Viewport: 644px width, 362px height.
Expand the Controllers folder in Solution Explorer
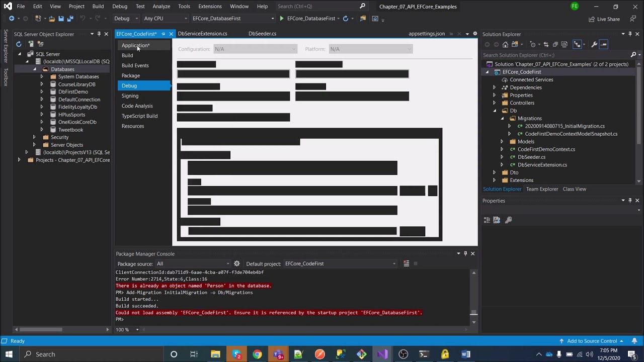coord(494,103)
